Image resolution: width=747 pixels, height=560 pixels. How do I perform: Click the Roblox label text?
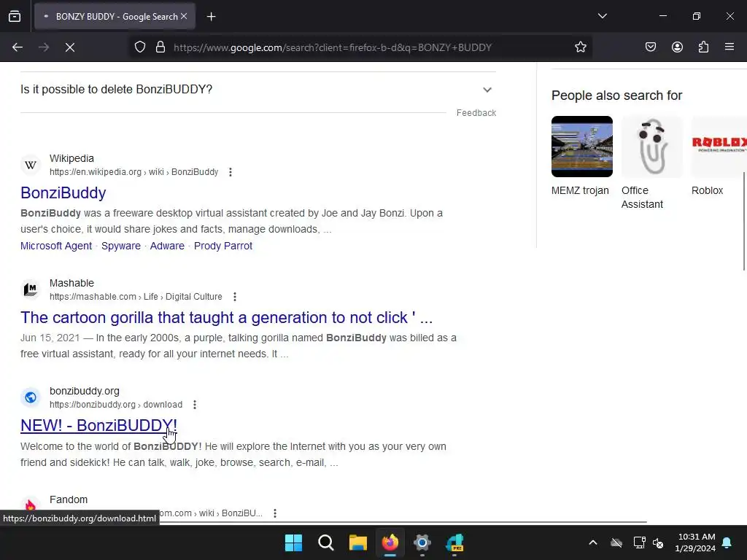coord(707,190)
